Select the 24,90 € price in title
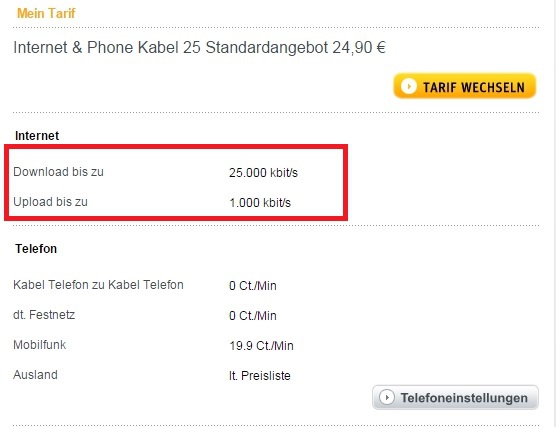 [359, 48]
